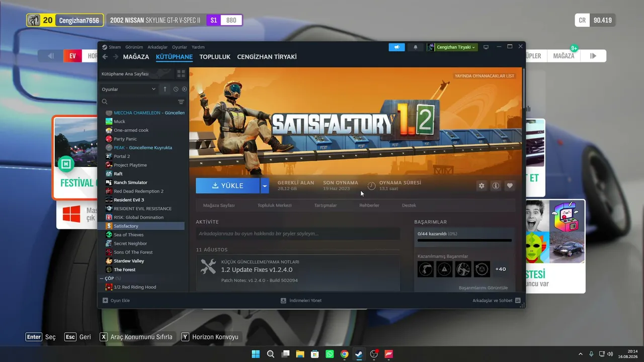Screen dimensions: 644x362
Task: Open the +40 remaining achievements badge
Action: tap(501, 269)
